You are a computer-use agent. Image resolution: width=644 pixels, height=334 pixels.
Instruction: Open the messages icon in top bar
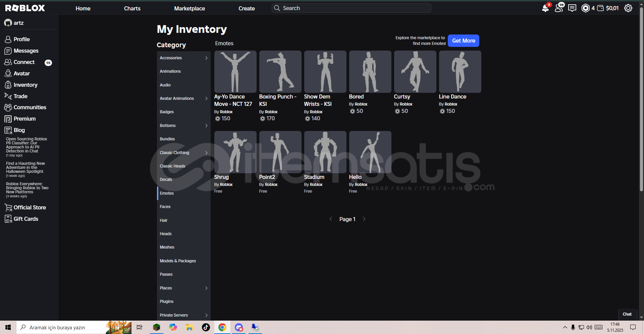click(x=572, y=8)
